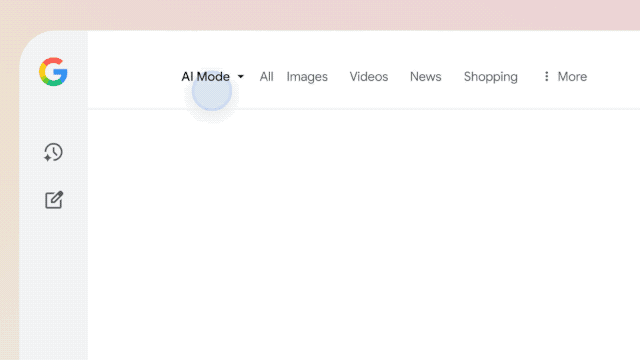The width and height of the screenshot is (640, 360).
Task: Start a new search with the pencil icon
Action: pos(54,200)
